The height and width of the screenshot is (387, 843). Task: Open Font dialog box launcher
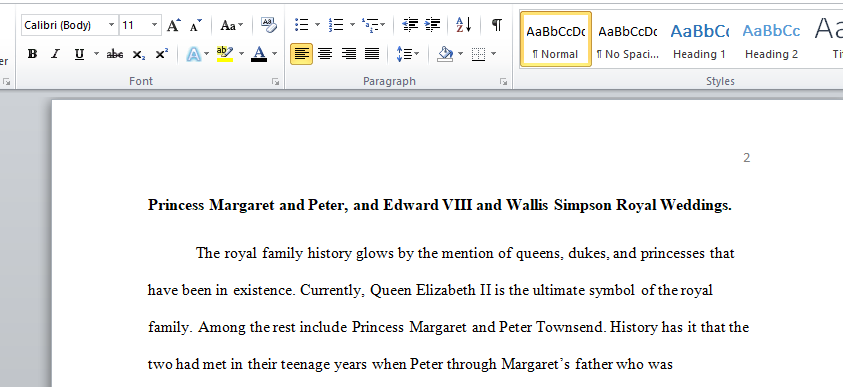tap(275, 82)
